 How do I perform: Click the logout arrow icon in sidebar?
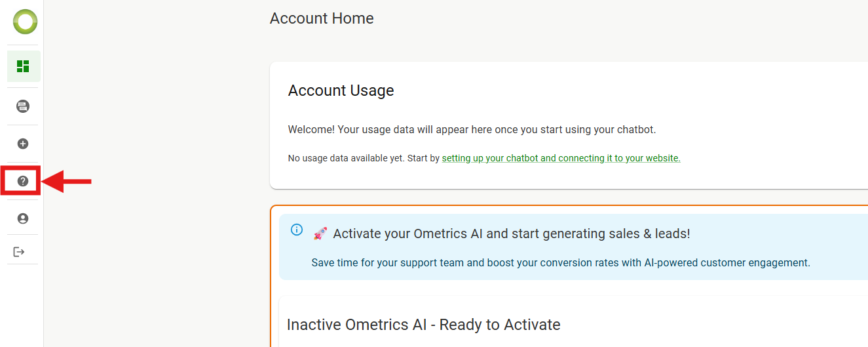click(x=19, y=252)
